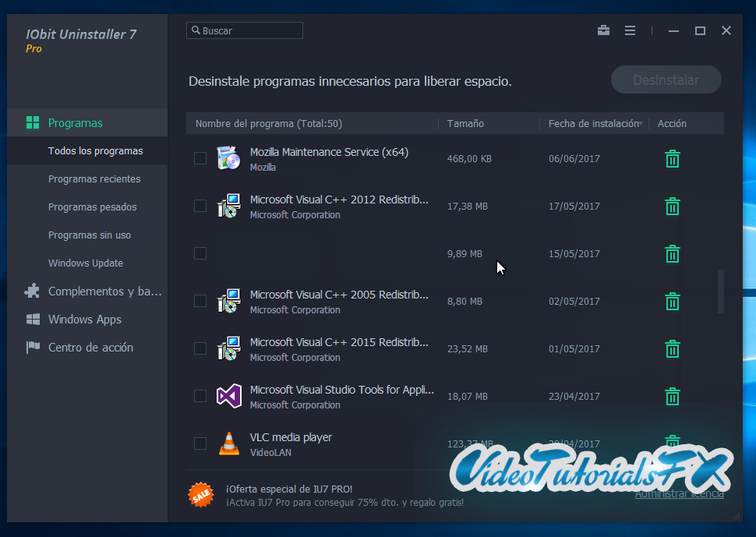This screenshot has height=537, width=756.
Task: Check the VLC media player checkbox
Action: pyautogui.click(x=200, y=443)
